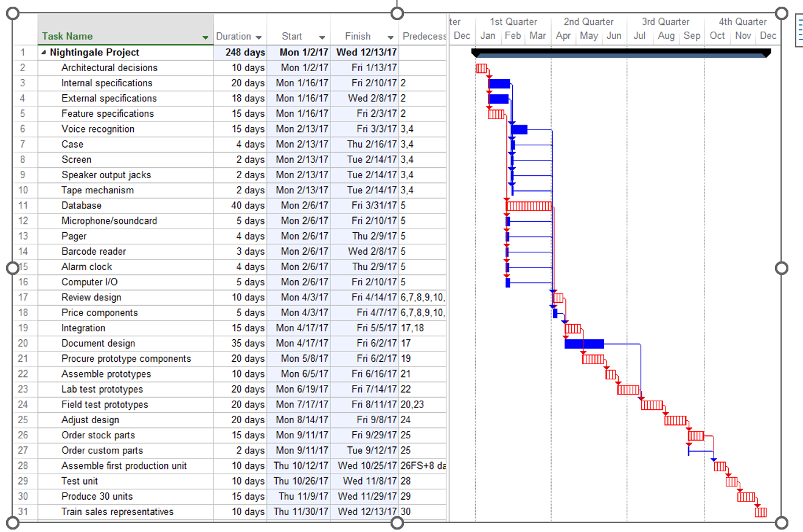Select the Finish column header

(x=364, y=30)
